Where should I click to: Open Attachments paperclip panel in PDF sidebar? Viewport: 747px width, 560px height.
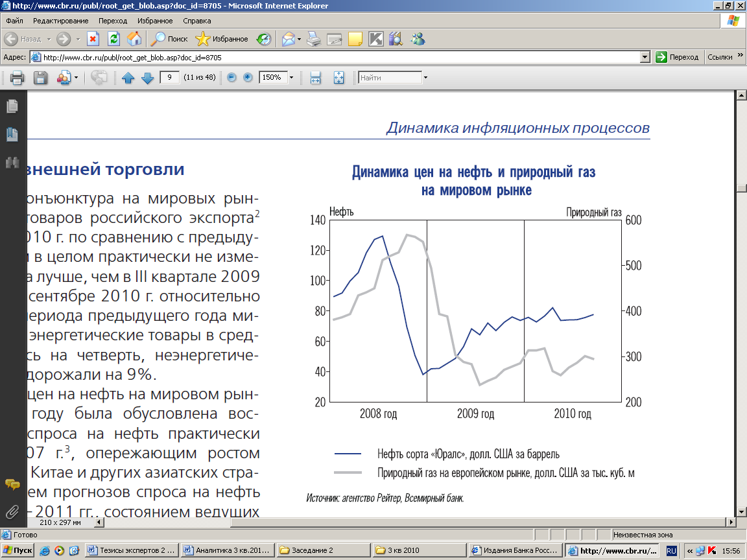coord(12,513)
